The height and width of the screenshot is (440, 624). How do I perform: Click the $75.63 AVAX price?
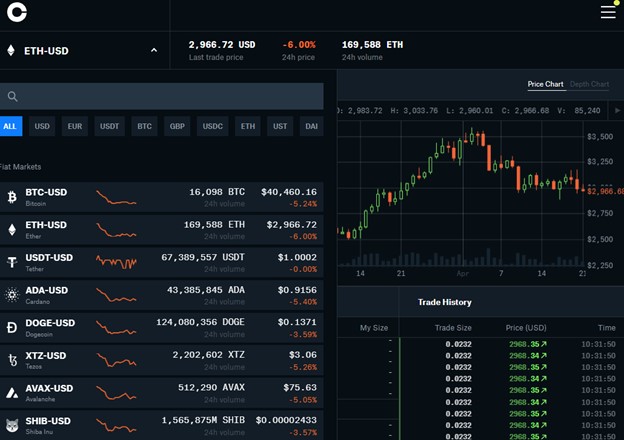pos(300,387)
